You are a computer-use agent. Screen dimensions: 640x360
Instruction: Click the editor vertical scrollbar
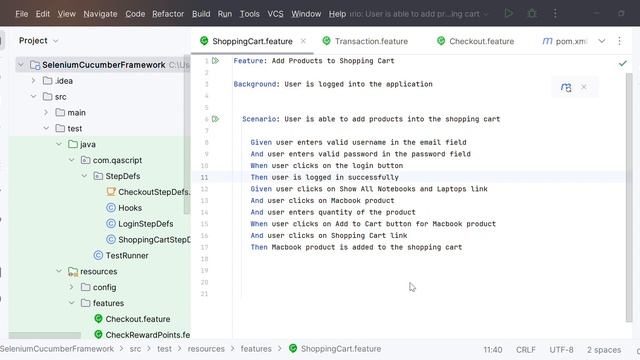tap(629, 198)
